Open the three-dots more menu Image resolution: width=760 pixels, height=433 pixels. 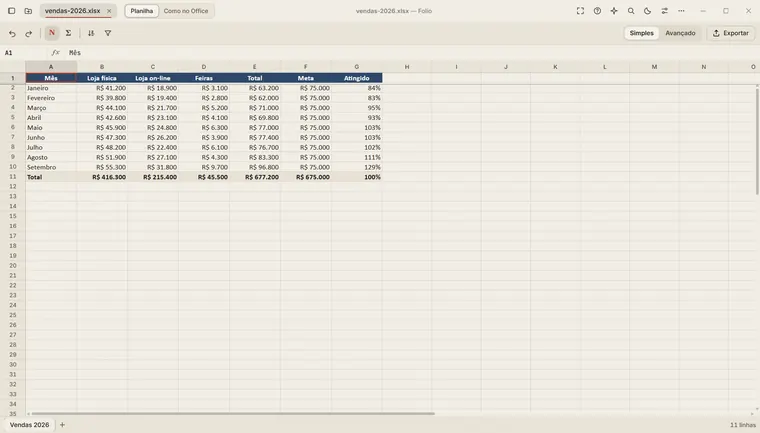(681, 11)
